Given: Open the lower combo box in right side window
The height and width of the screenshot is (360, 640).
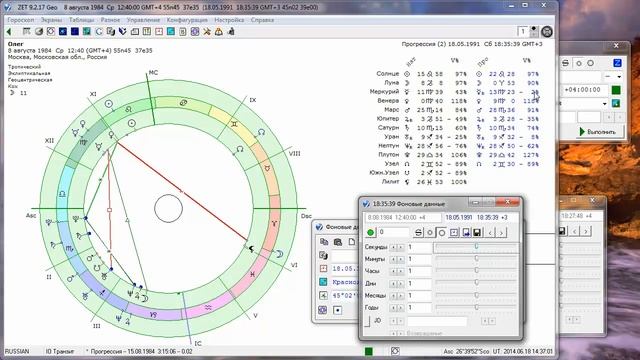Looking at the screenshot, I should 604,103.
